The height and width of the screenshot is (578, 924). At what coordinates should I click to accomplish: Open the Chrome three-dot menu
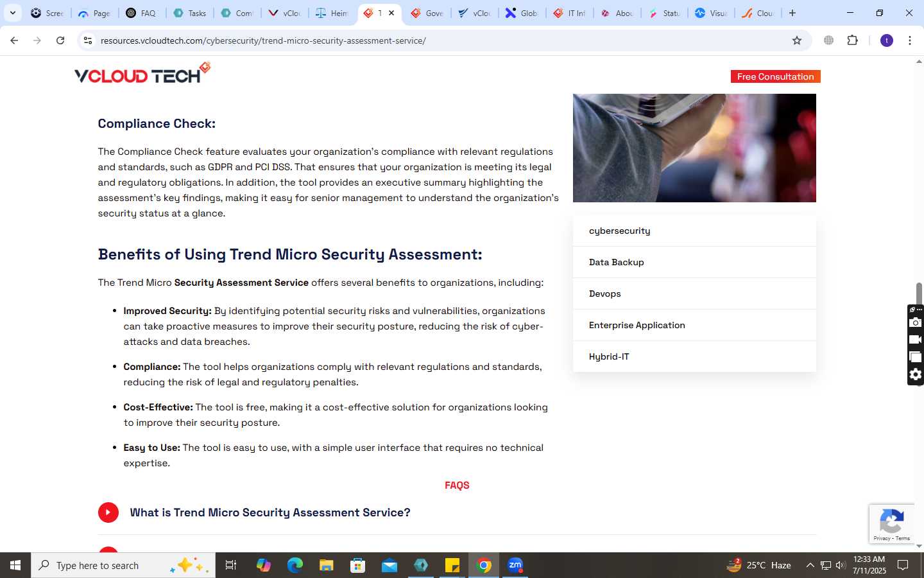[910, 40]
